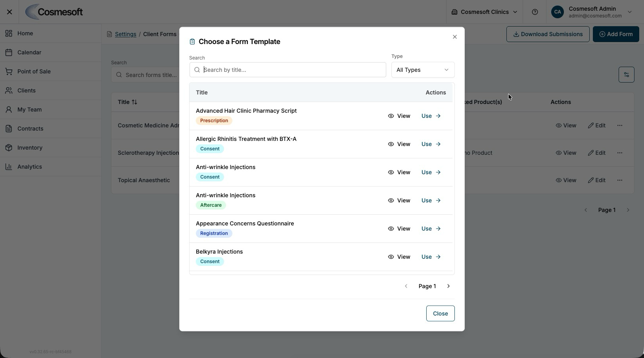This screenshot has height=358, width=644.
Task: Edit the Topical Anaesthetic form
Action: 596,180
